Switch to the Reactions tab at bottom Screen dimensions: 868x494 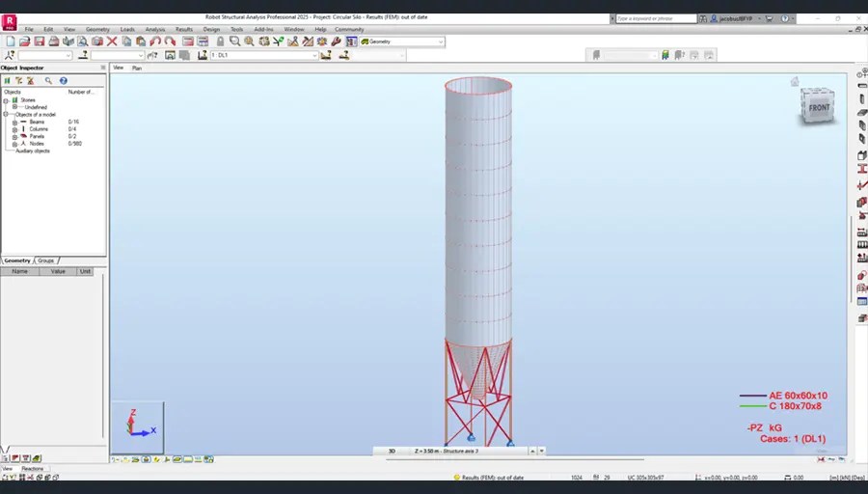(33, 469)
